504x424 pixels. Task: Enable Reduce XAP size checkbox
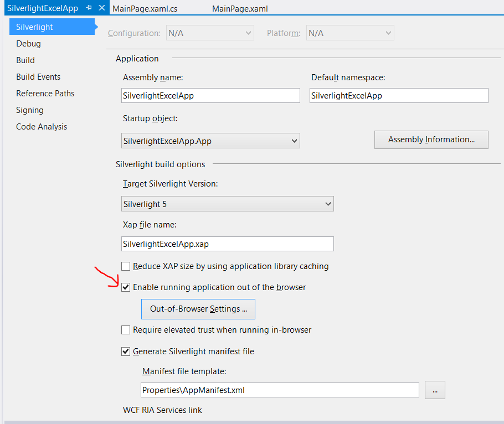126,266
